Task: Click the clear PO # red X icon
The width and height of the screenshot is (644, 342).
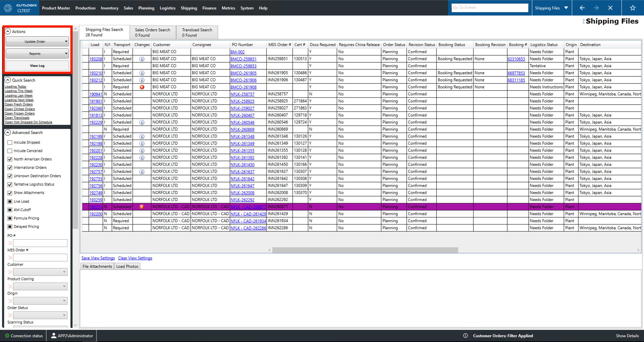Action: (10, 243)
